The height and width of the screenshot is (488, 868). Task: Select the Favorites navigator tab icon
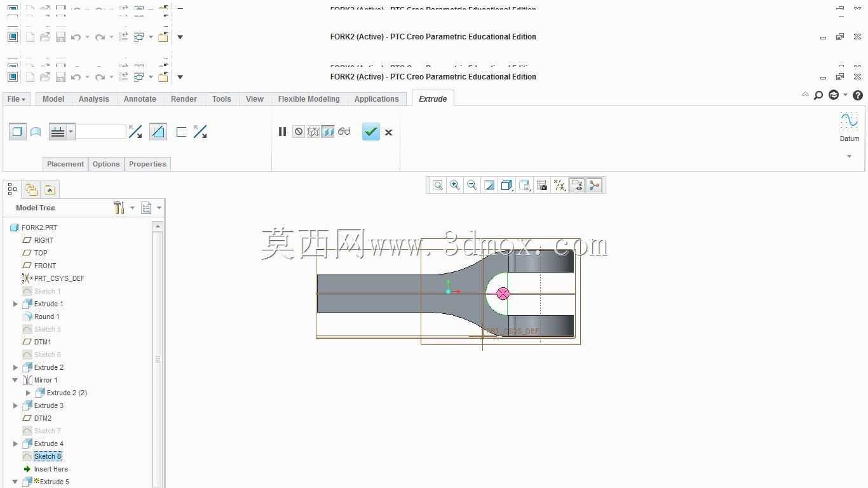[x=50, y=189]
